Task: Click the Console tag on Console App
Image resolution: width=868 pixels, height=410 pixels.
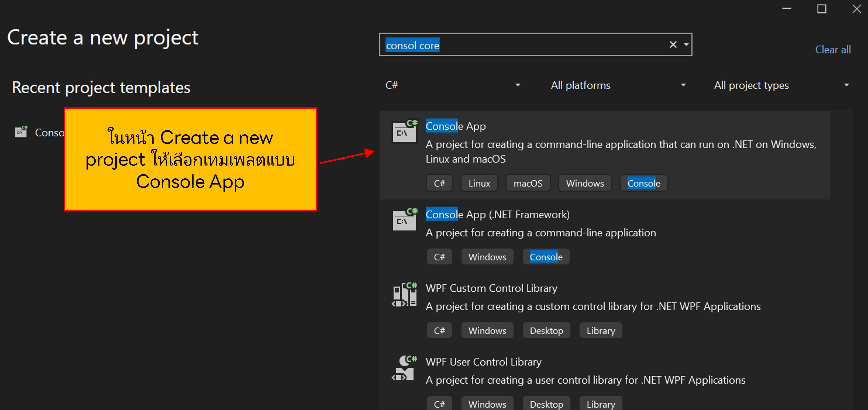Action: click(644, 183)
